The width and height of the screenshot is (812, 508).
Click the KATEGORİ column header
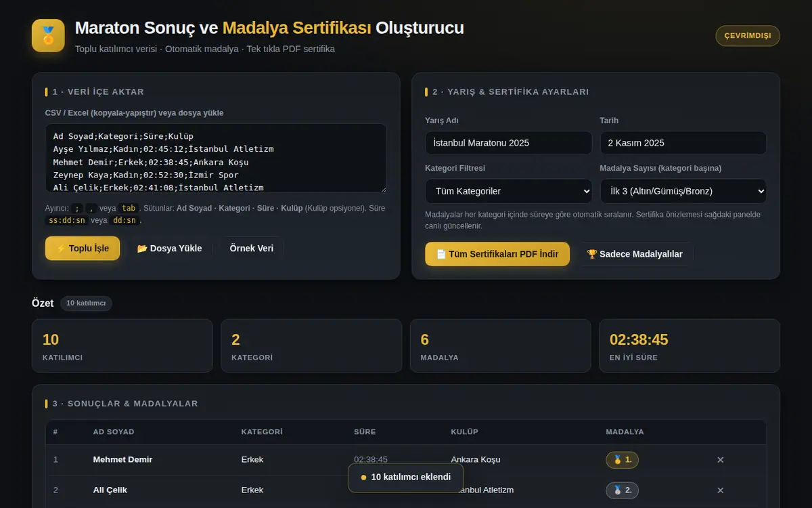point(262,432)
